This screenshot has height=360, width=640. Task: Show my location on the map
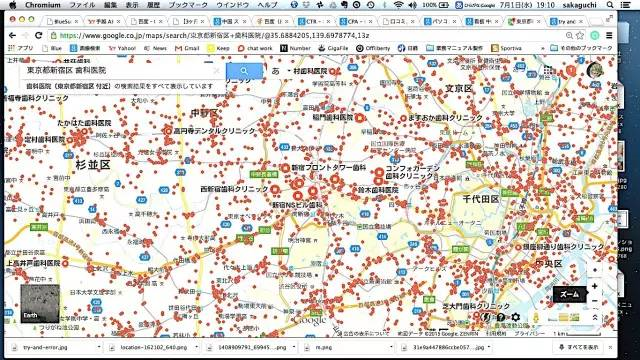point(595,270)
